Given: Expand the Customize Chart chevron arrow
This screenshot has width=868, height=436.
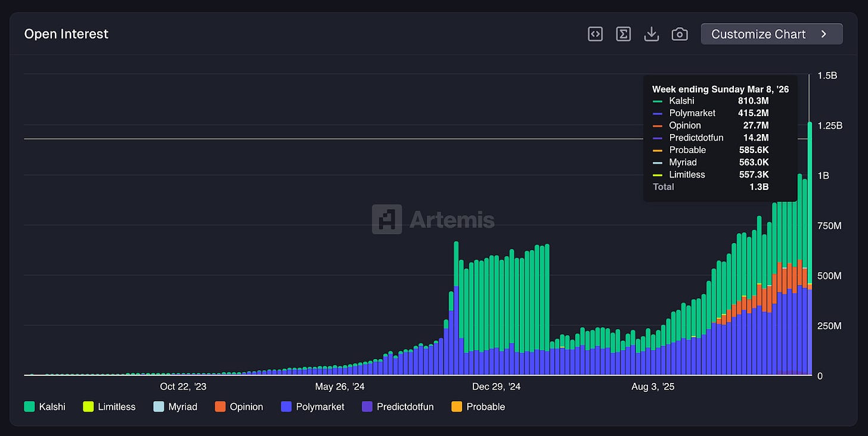Looking at the screenshot, I should 824,35.
